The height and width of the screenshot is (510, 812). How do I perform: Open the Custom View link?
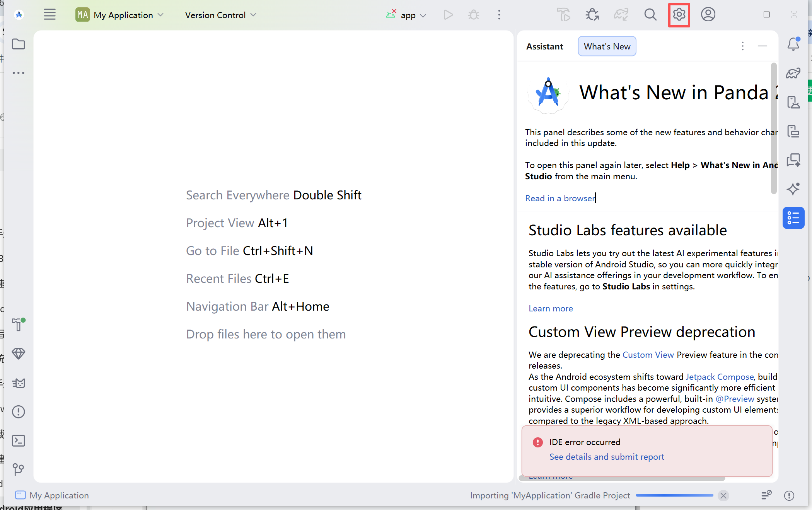coord(648,355)
